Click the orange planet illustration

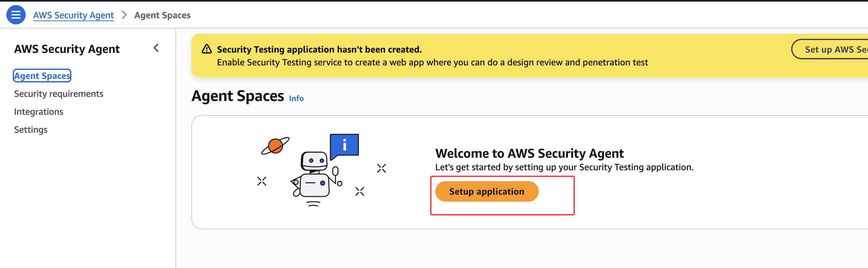pos(275,146)
